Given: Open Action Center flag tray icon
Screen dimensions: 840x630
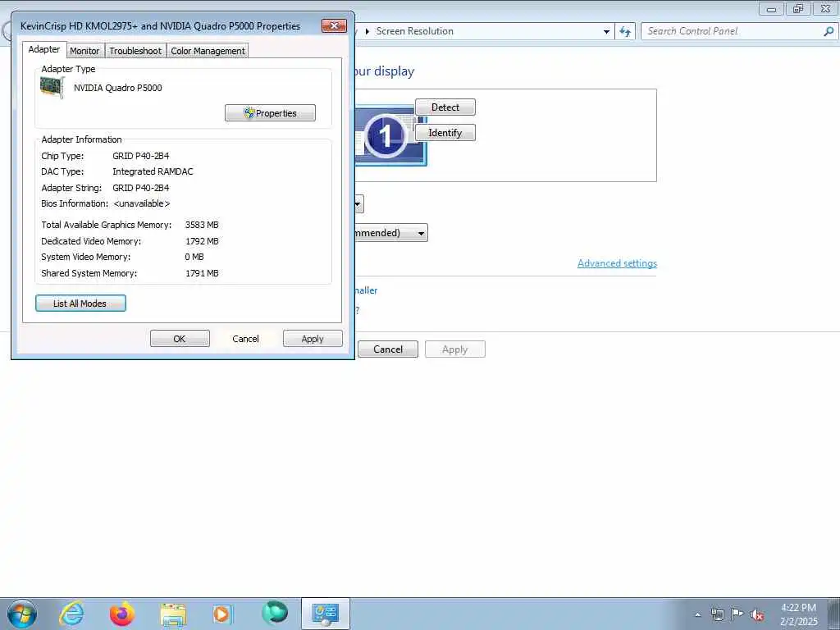Looking at the screenshot, I should [737, 614].
